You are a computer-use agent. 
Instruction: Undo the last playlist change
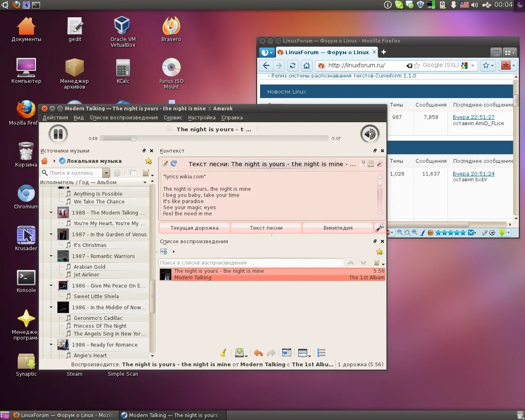pos(258,353)
